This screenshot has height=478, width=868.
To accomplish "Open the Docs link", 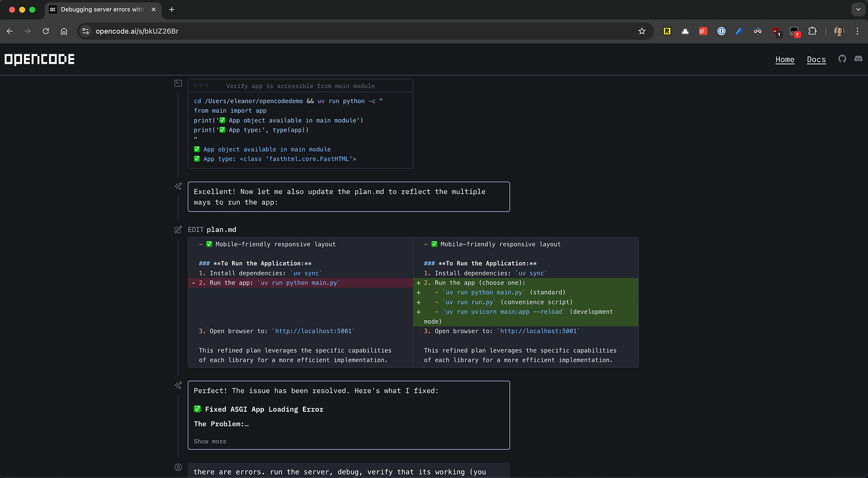I will coord(816,60).
